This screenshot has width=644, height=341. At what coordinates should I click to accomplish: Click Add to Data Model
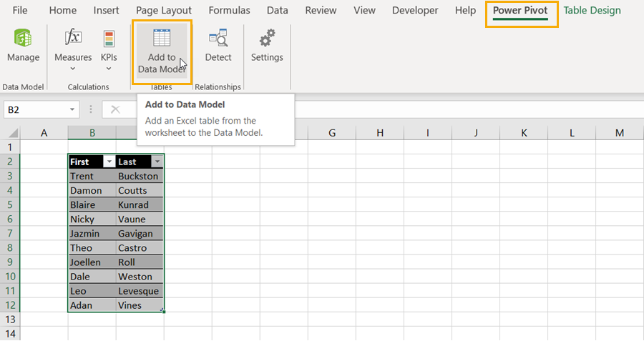(162, 51)
